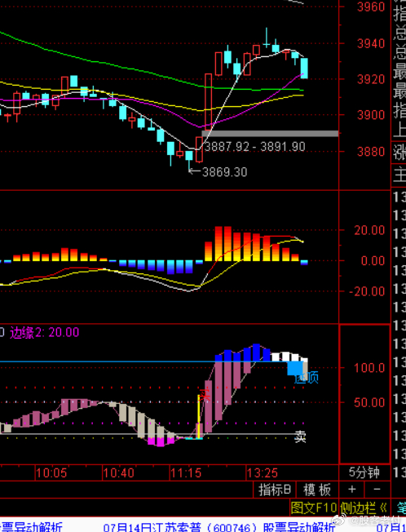
Task: Select the 10:05 time axis label
Action: [52, 472]
